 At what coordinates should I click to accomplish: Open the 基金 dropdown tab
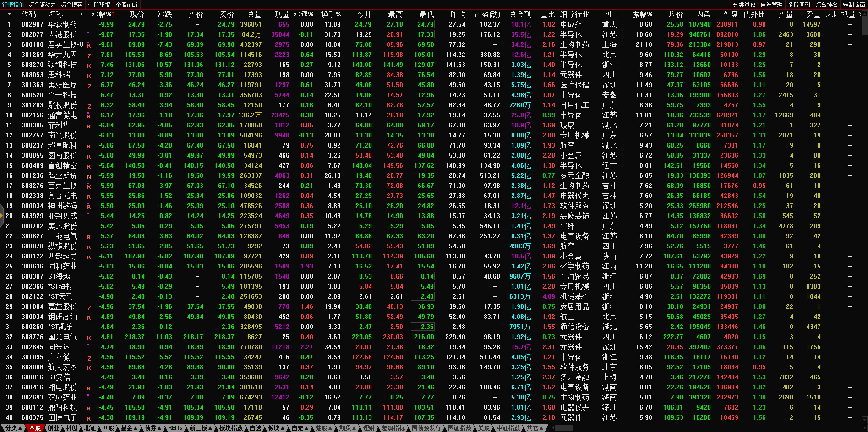click(x=129, y=428)
